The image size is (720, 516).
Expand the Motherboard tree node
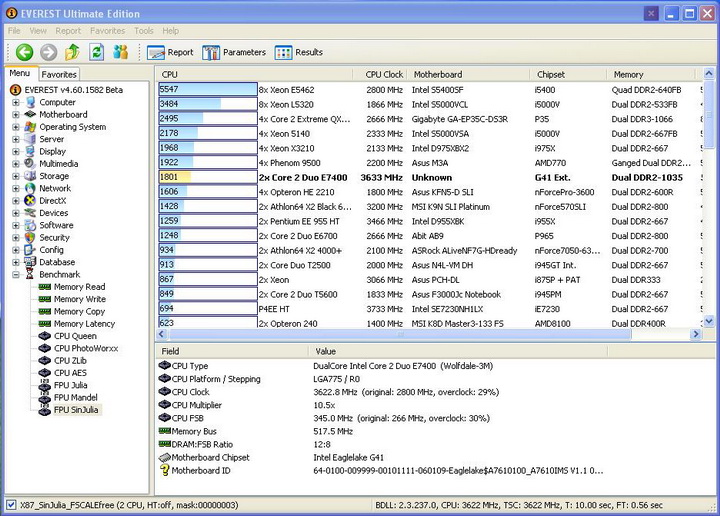(x=16, y=115)
